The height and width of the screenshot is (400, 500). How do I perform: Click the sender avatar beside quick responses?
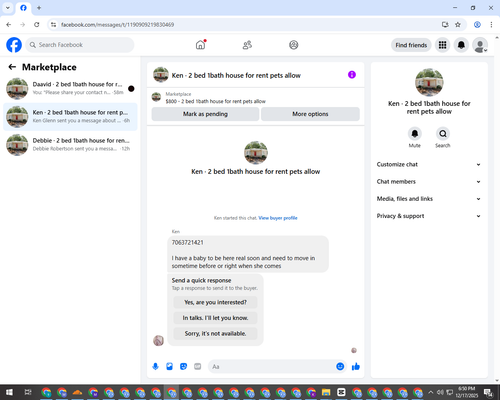158,340
